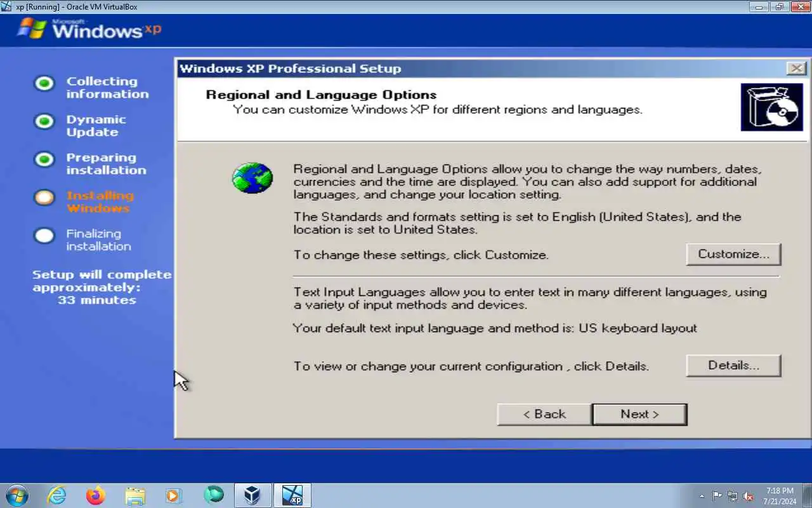Click the 'Regional and Language Options' heading
The height and width of the screenshot is (508, 812).
coord(321,95)
